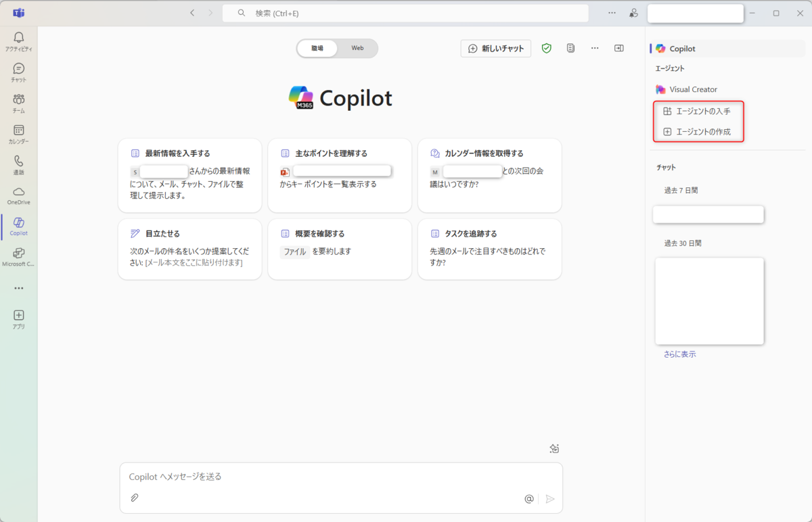The width and height of the screenshot is (812, 522).
Task: Click the people icon beside account box
Action: (x=633, y=13)
